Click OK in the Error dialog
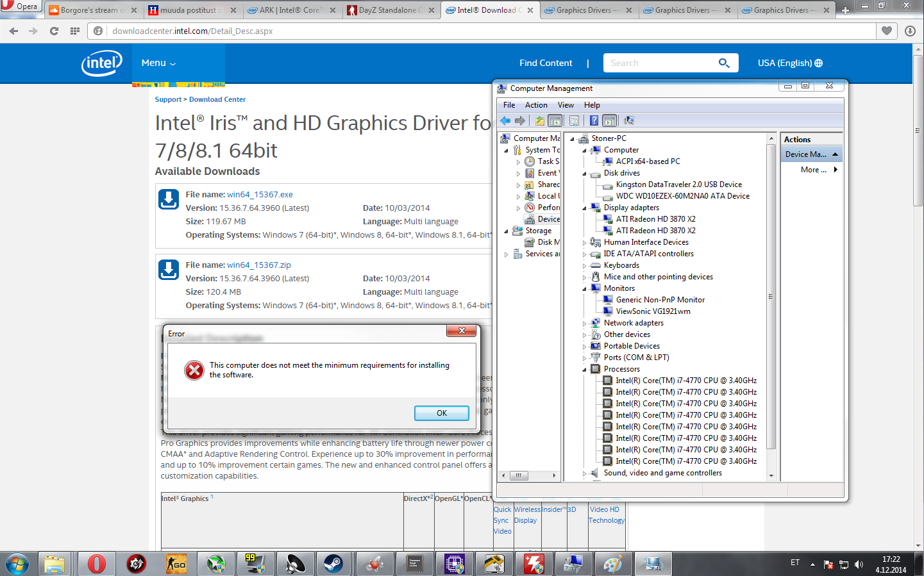The image size is (924, 576). [x=442, y=413]
